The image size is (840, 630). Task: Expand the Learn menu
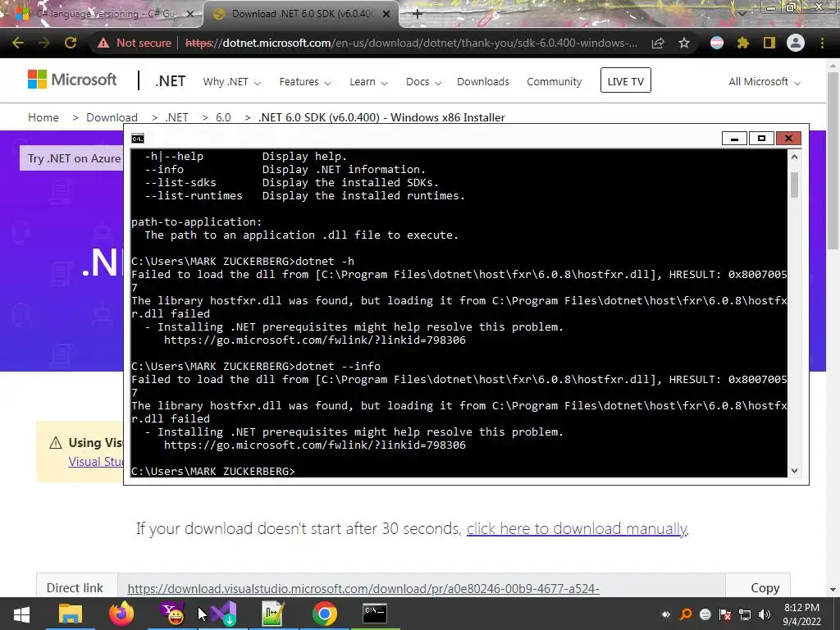(x=368, y=82)
